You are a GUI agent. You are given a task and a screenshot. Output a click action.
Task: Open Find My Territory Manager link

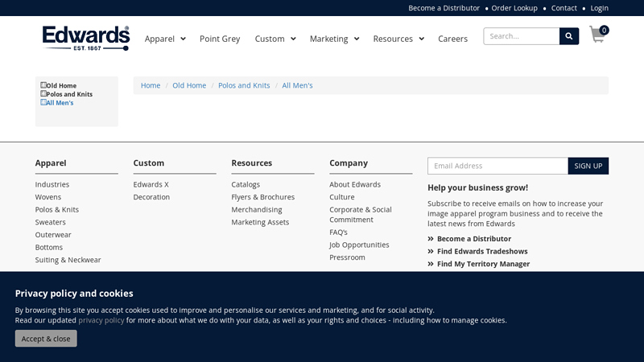coord(478,264)
